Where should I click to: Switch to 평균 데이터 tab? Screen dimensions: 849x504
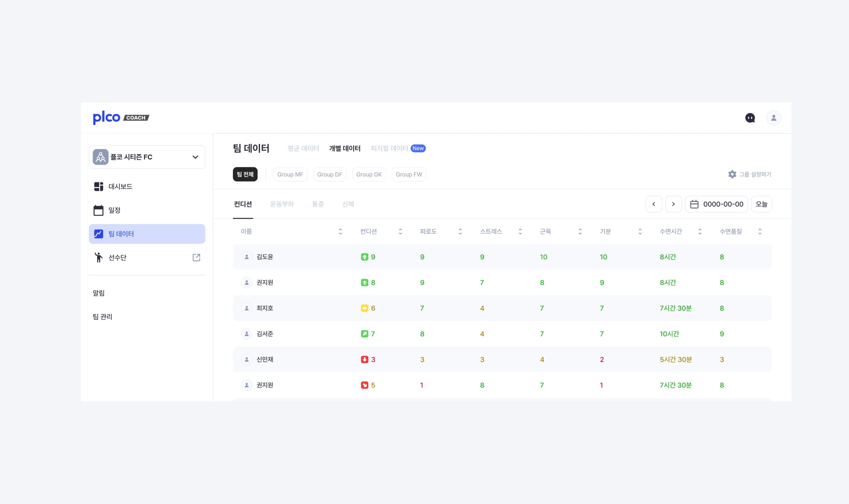pos(303,148)
